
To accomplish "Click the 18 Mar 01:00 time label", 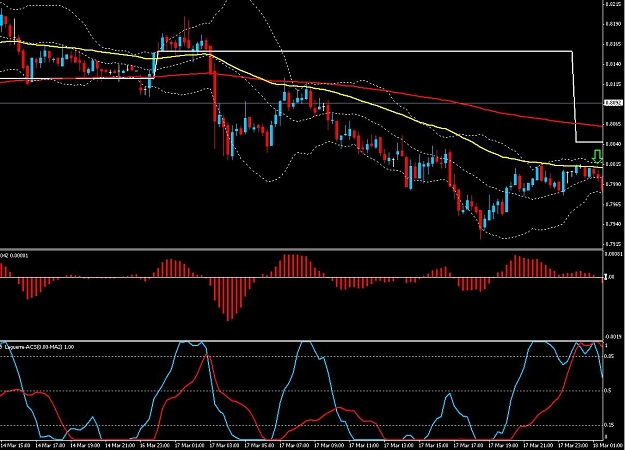I will point(608,445).
